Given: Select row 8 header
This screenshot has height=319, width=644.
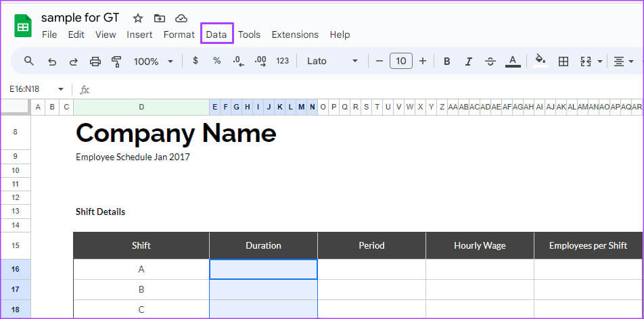Looking at the screenshot, I should [x=16, y=132].
